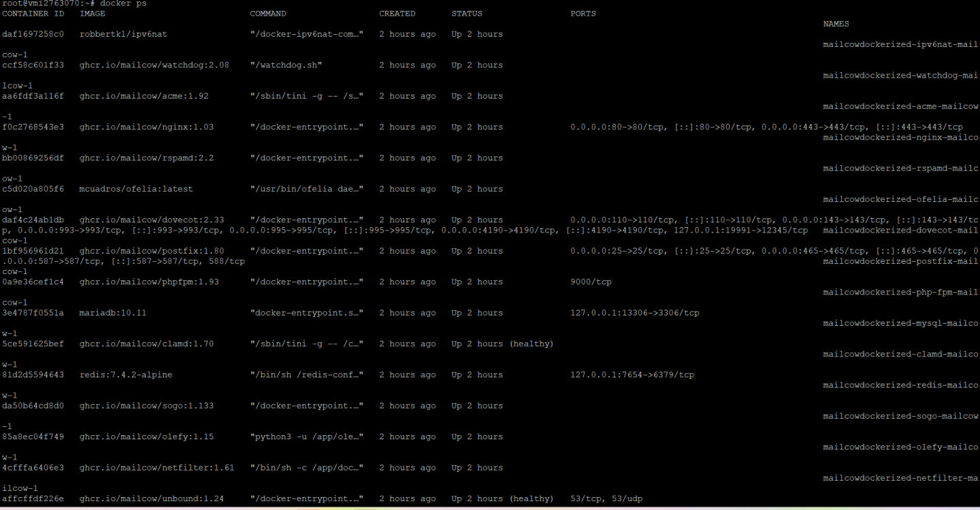Click image ghcr.io/mailcow/netfilter:1.61

pos(157,467)
